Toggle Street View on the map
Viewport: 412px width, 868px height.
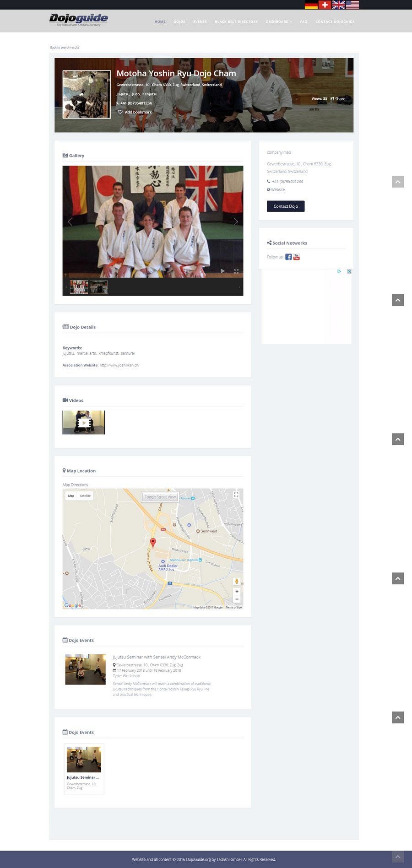point(160,497)
